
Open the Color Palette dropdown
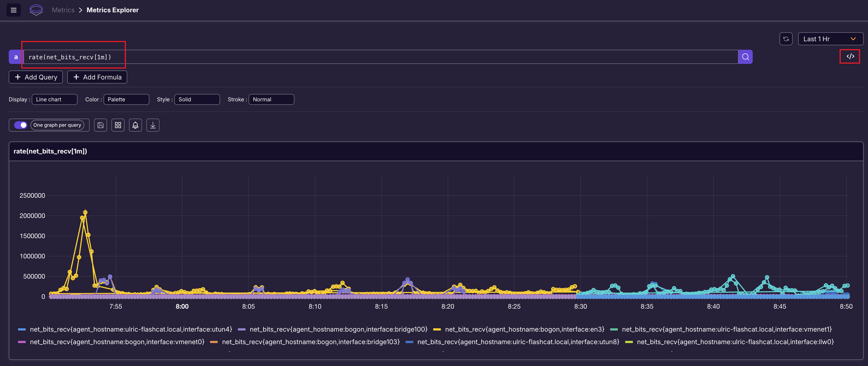[x=126, y=99]
